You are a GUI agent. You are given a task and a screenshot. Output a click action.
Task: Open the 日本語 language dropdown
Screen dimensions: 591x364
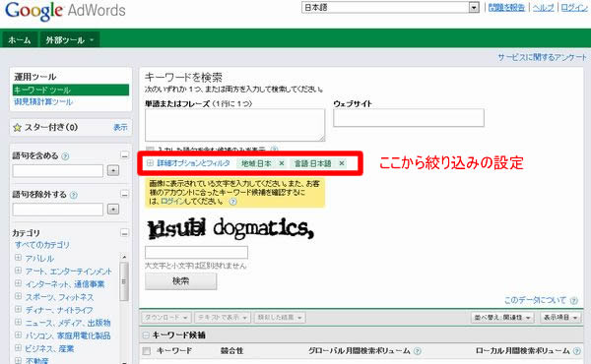point(390,7)
